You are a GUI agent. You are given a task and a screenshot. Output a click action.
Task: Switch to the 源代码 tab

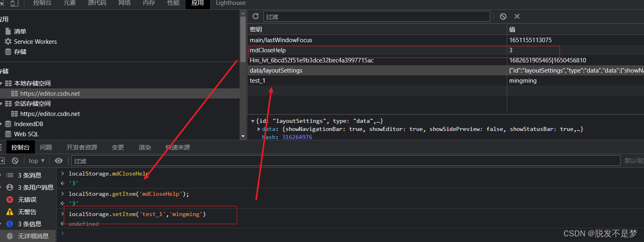pos(97,3)
